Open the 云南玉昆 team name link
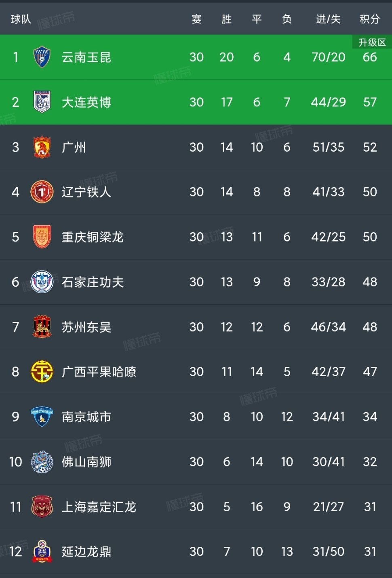Image resolution: width=392 pixels, height=578 pixels. 86,57
